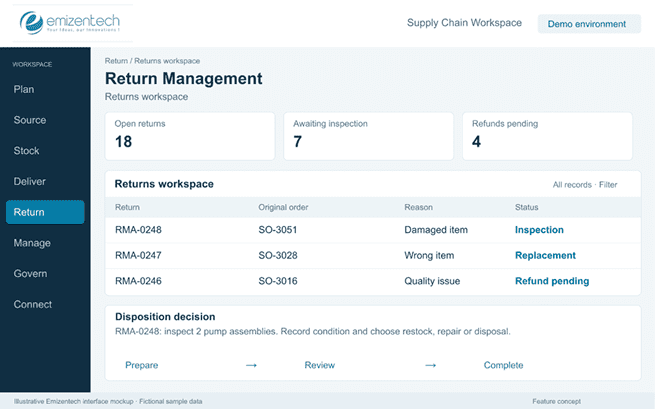Click the Demo environment button
Image resolution: width=655 pixels, height=409 pixels.
[589, 24]
